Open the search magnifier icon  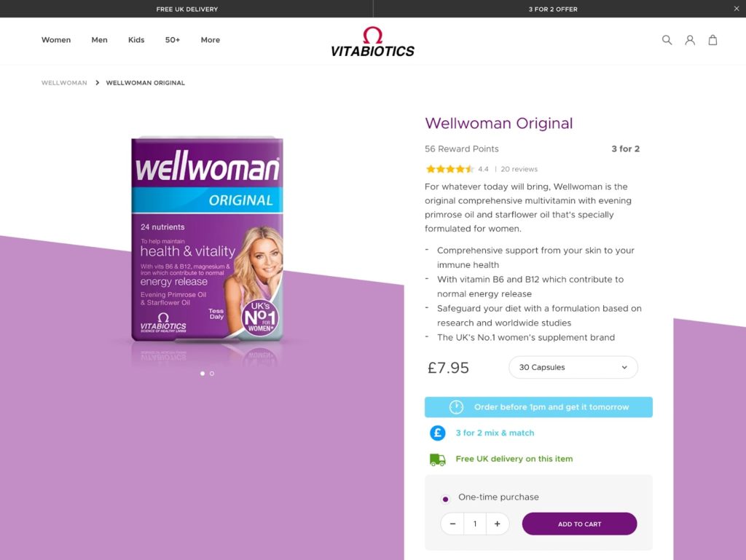667,40
